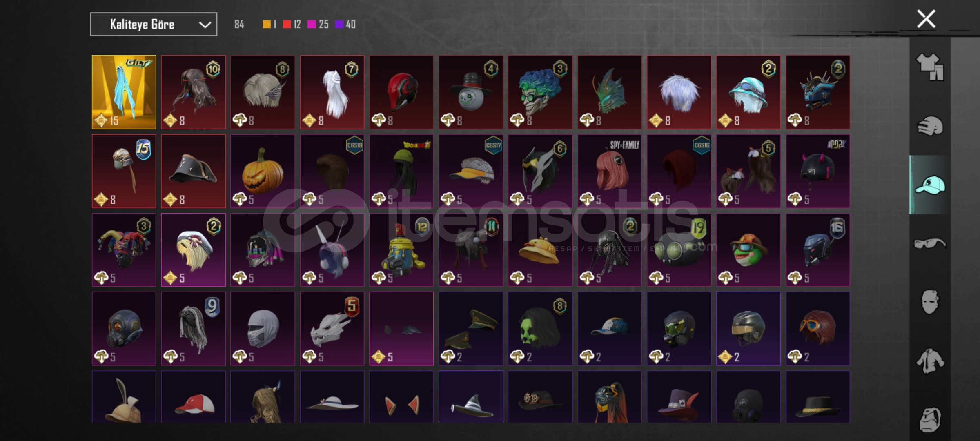Open the jacket category in sidebar
Image resolution: width=980 pixels, height=441 pixels.
tap(930, 361)
